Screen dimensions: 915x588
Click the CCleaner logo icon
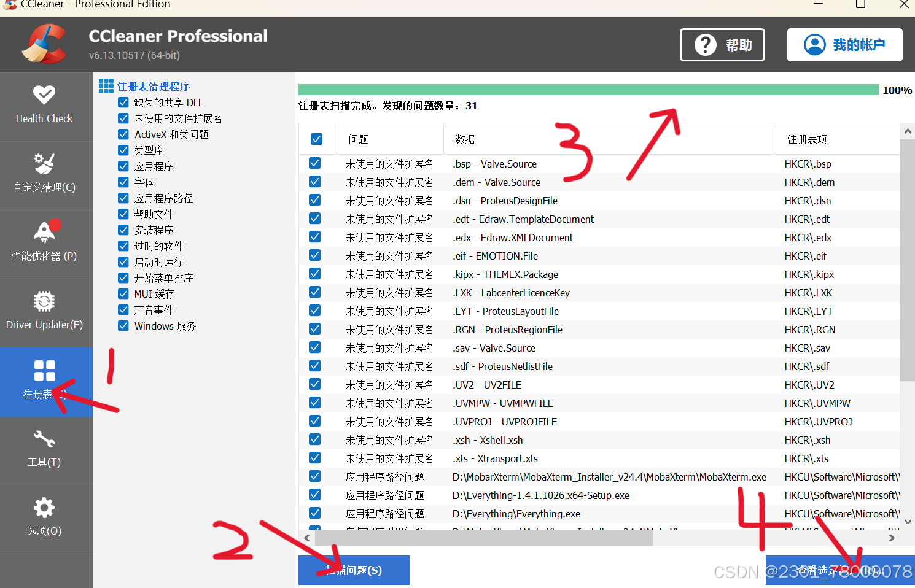[x=44, y=44]
